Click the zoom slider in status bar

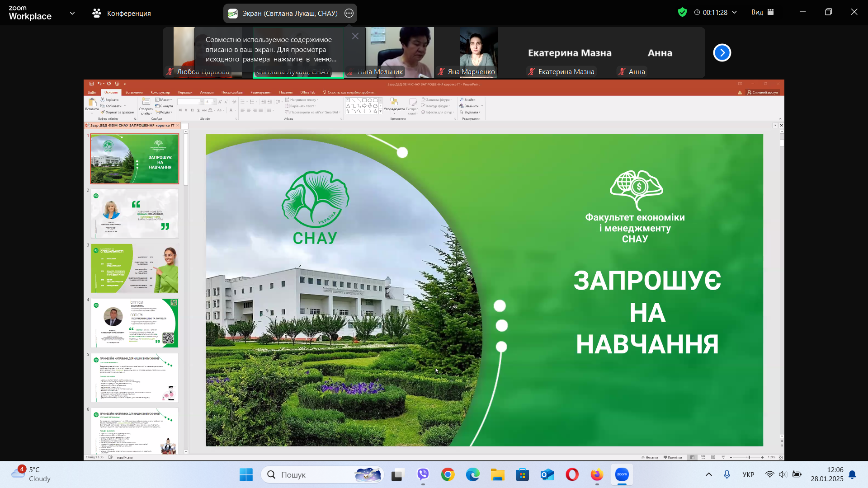point(749,457)
